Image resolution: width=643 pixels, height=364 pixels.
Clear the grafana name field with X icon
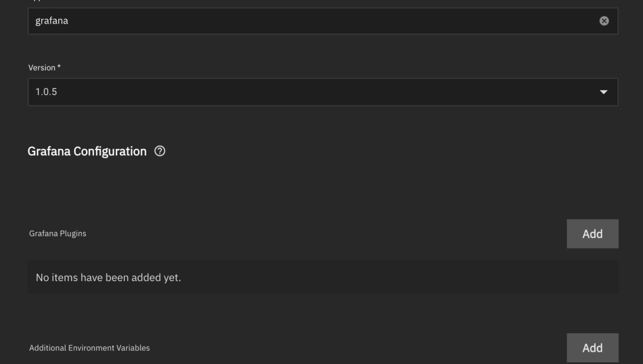(603, 21)
